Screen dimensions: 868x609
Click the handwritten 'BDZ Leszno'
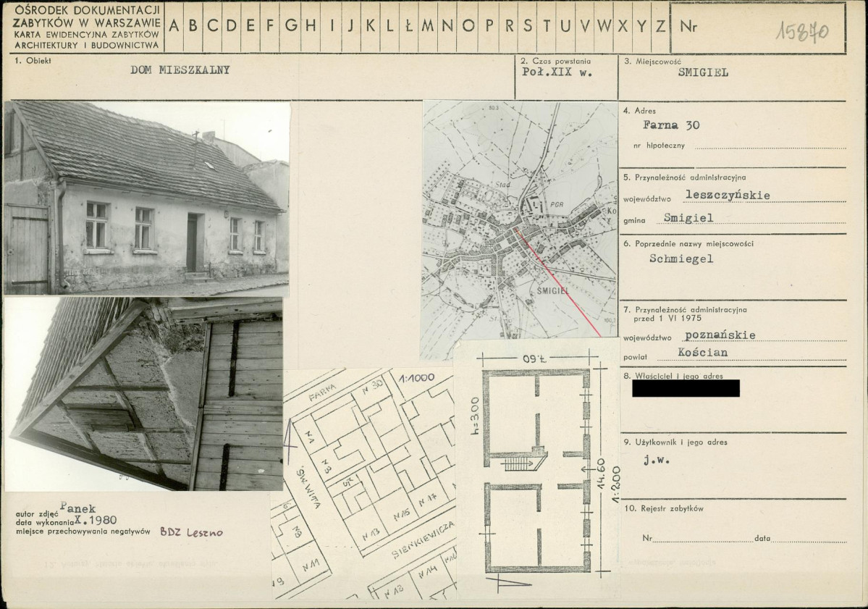click(192, 532)
